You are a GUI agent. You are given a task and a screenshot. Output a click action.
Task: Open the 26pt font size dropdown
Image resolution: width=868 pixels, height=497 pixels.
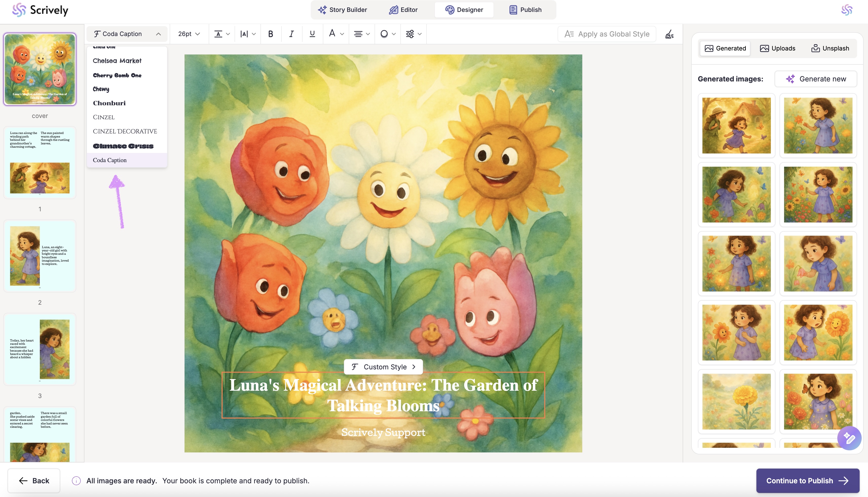(x=189, y=34)
